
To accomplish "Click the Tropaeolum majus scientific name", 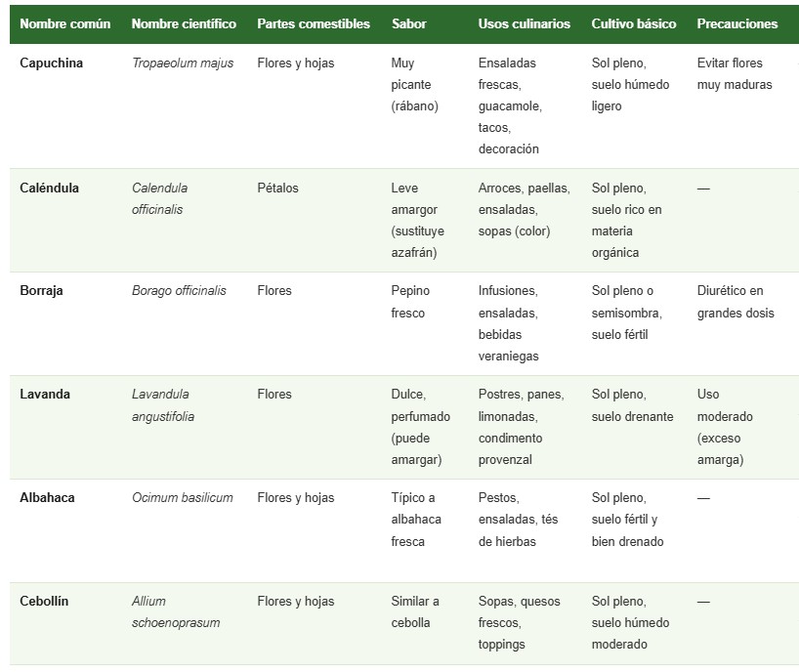I will pyautogui.click(x=183, y=63).
